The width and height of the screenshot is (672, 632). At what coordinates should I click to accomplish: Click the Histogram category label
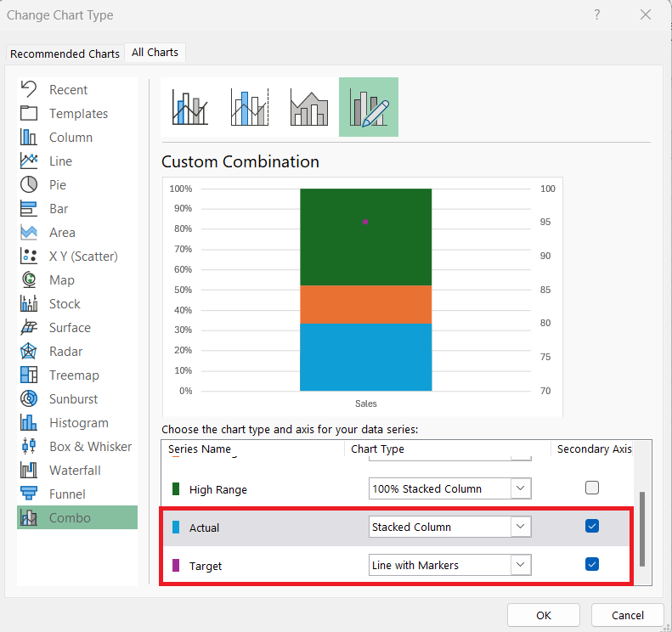tap(79, 422)
